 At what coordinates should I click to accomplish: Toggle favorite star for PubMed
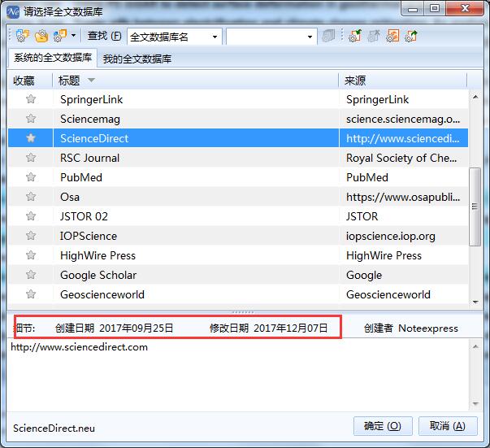coord(31,177)
